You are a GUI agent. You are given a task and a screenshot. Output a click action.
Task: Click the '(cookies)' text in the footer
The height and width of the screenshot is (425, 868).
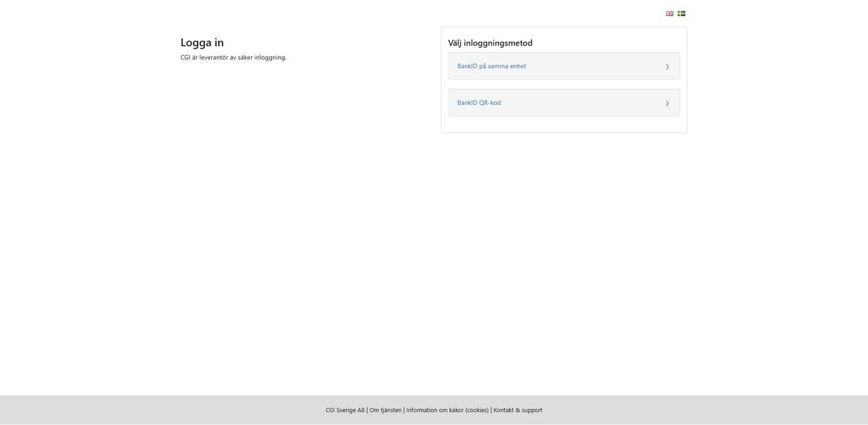click(x=477, y=410)
